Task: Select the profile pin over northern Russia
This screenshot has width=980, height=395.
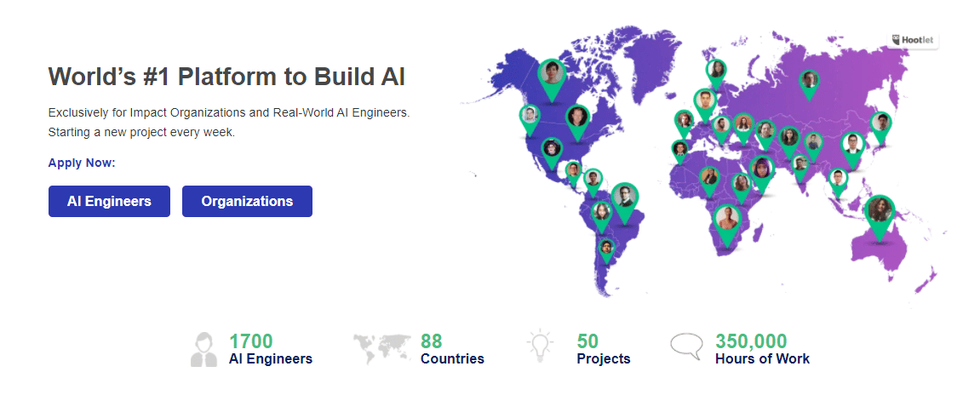Action: [x=809, y=81]
